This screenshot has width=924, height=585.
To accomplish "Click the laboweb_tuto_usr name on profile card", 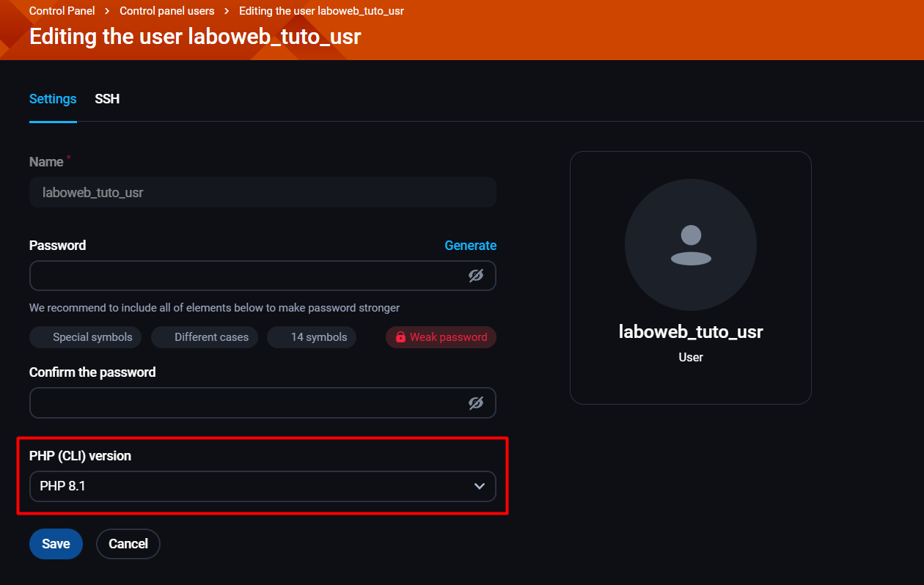I will 691,331.
